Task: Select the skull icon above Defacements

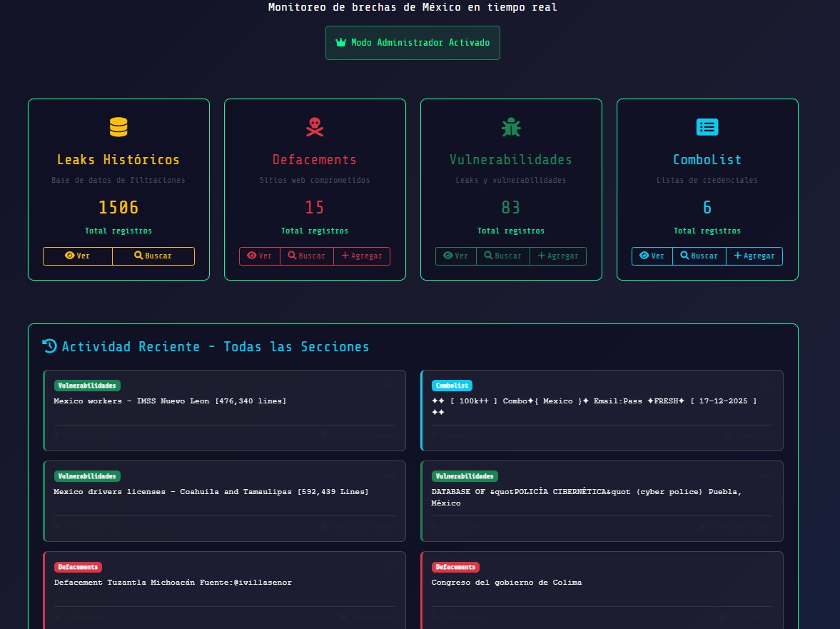Action: point(314,126)
